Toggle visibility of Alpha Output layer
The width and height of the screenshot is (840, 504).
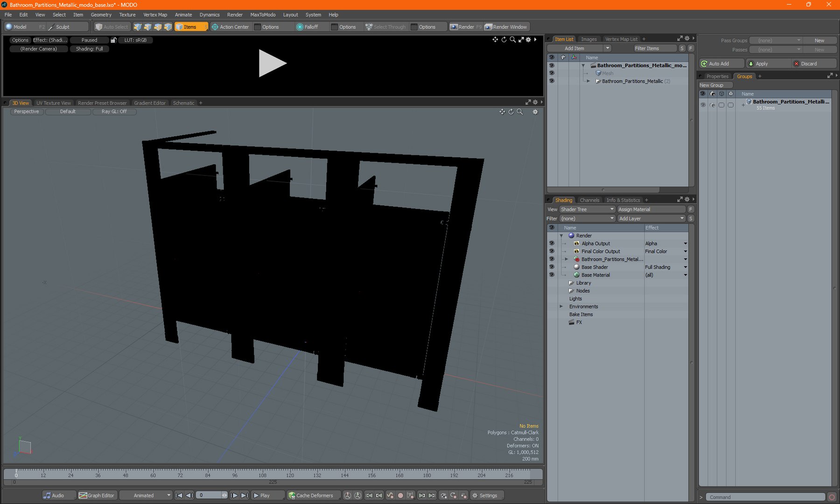[x=552, y=244]
